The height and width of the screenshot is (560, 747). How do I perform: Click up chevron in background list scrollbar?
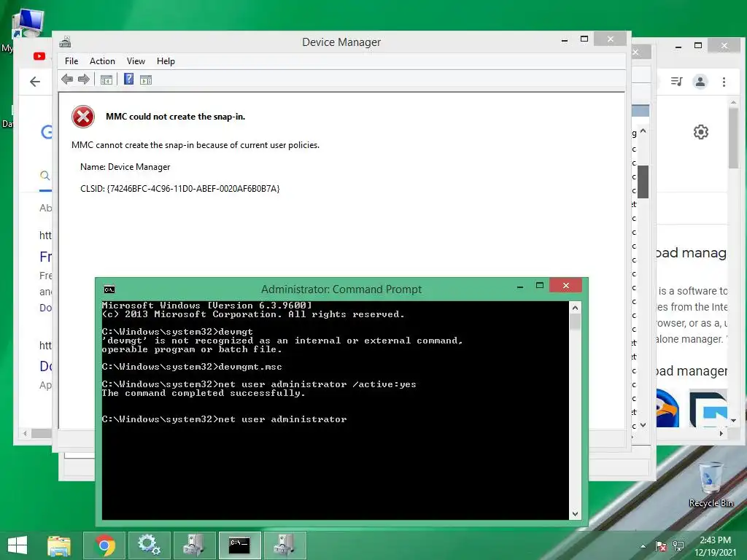[643, 131]
